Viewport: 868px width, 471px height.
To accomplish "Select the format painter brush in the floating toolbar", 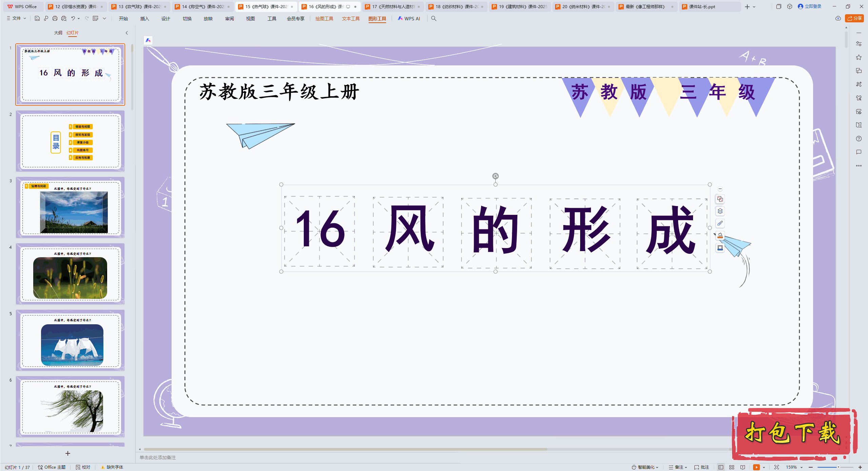I will pyautogui.click(x=720, y=223).
